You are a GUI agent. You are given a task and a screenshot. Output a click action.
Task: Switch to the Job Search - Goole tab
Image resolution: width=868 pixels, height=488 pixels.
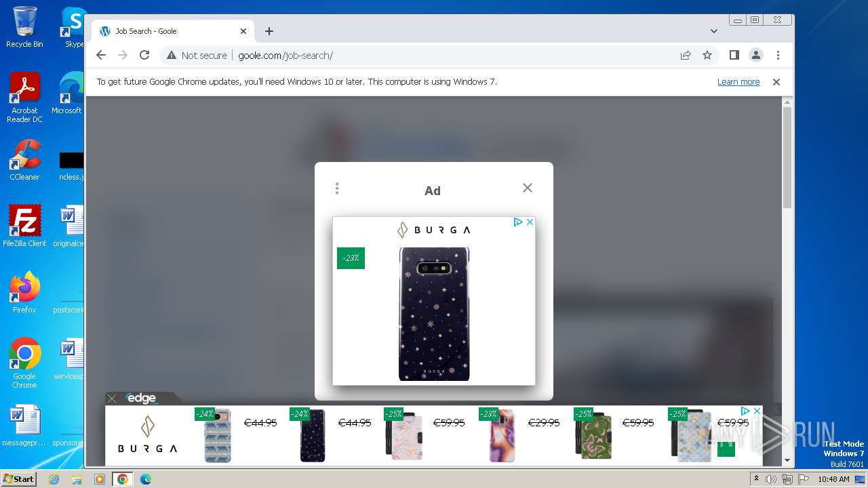point(173,31)
